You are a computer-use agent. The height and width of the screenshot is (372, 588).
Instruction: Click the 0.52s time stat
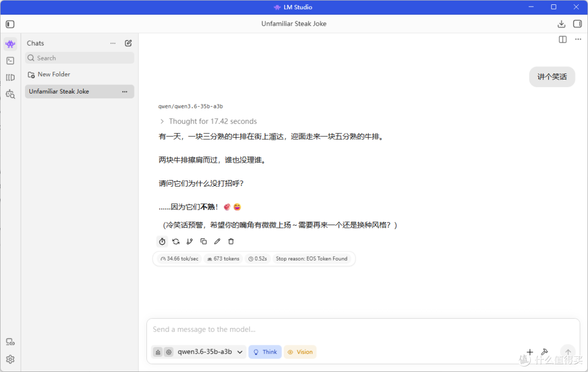(258, 259)
